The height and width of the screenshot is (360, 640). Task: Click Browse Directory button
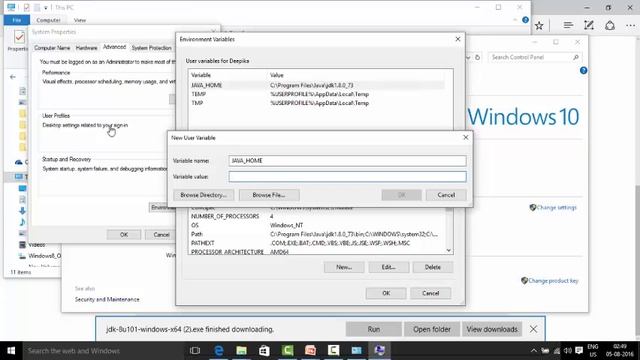click(x=203, y=195)
